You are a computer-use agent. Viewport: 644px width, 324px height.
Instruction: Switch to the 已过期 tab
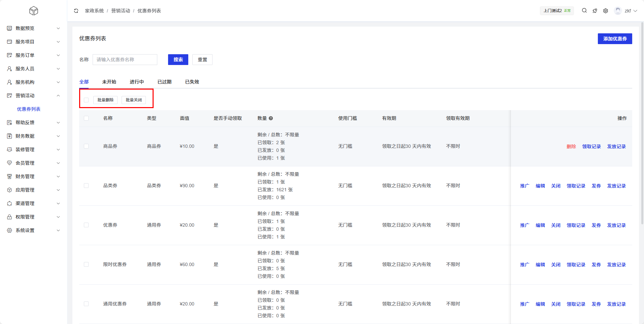point(164,82)
